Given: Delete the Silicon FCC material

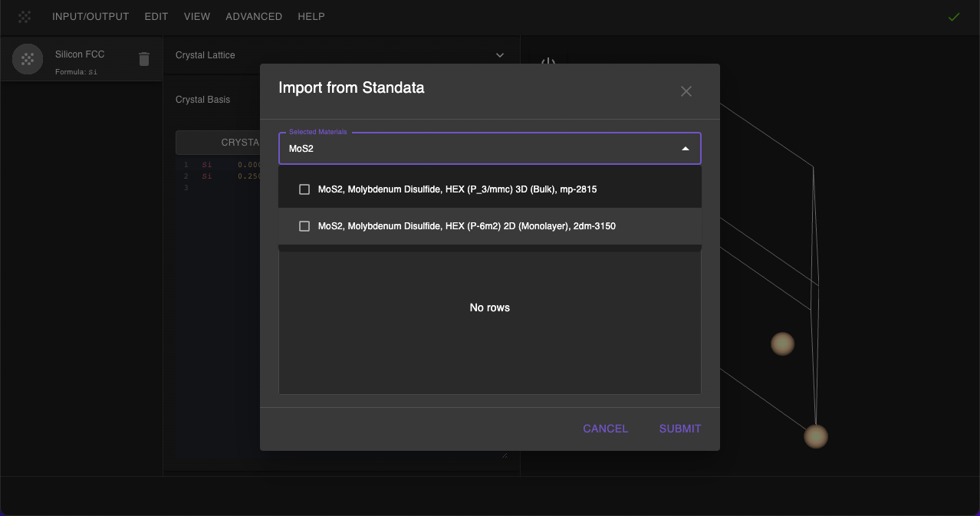Looking at the screenshot, I should [144, 59].
